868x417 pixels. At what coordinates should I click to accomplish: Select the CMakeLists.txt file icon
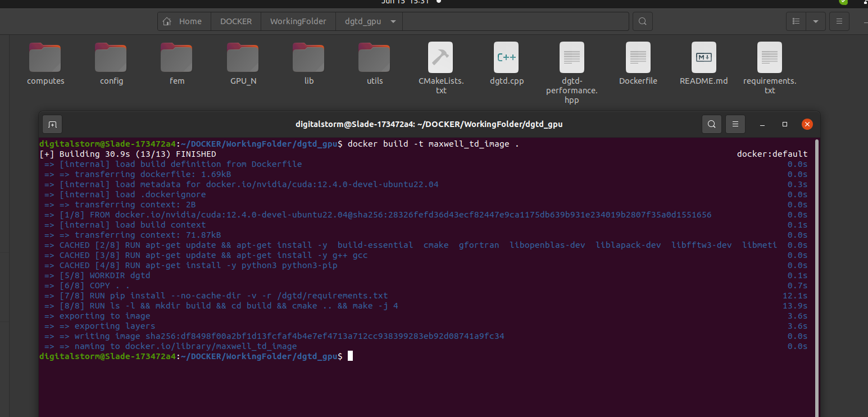440,57
